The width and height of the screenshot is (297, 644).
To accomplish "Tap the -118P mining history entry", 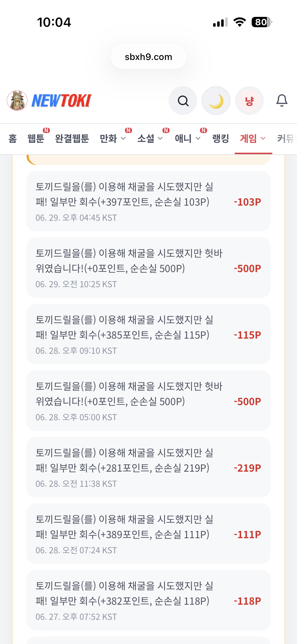I will pos(148,600).
